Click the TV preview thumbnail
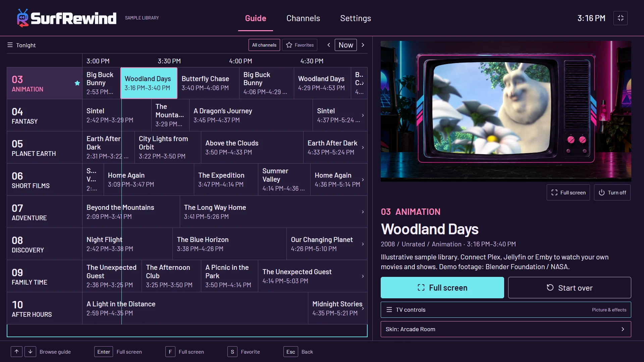This screenshot has height=362, width=644. [x=506, y=111]
